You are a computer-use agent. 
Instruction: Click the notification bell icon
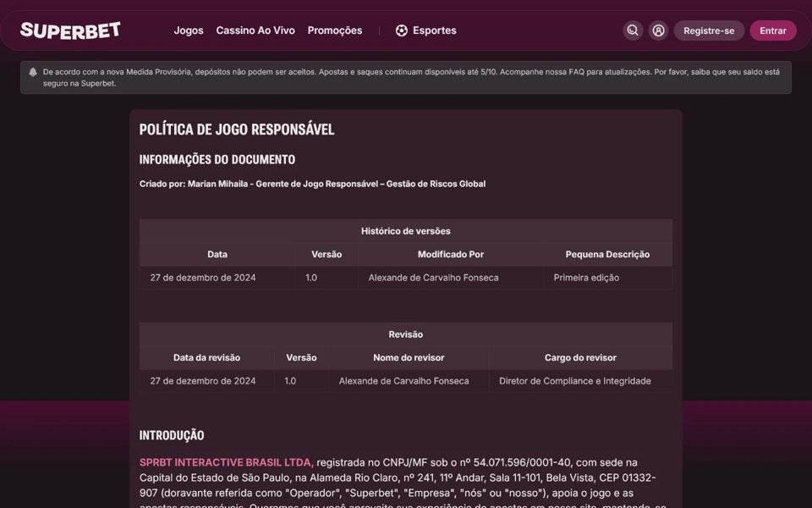[33, 72]
